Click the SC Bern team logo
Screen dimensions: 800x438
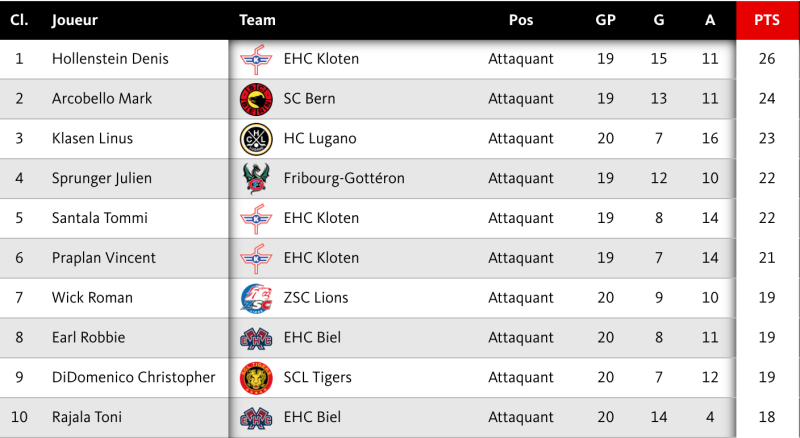[256, 99]
